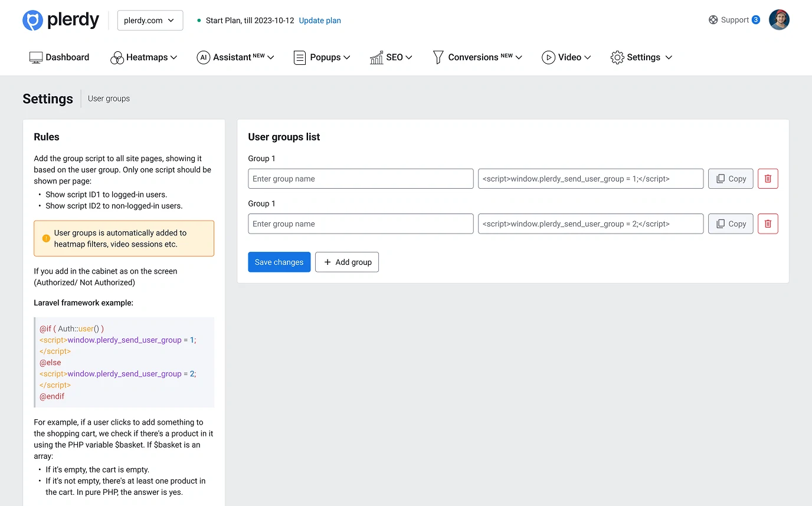Click the Video play icon

pos(548,57)
